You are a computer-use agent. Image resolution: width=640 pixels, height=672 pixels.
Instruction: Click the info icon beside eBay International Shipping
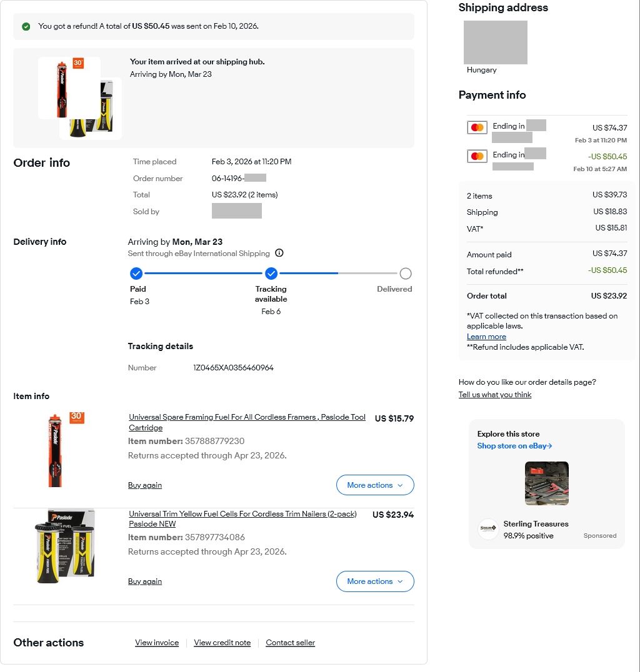click(x=279, y=253)
